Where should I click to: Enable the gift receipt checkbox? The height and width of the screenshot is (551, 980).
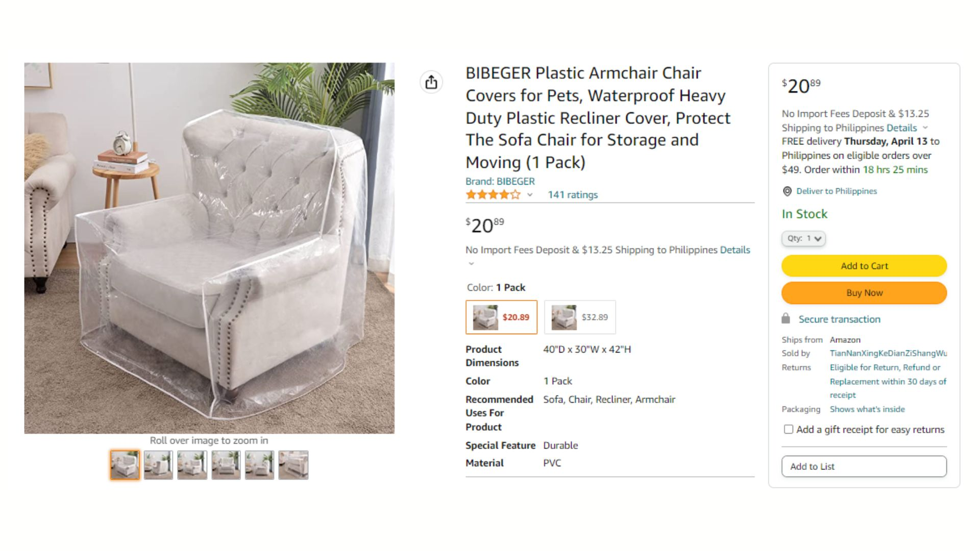click(789, 430)
